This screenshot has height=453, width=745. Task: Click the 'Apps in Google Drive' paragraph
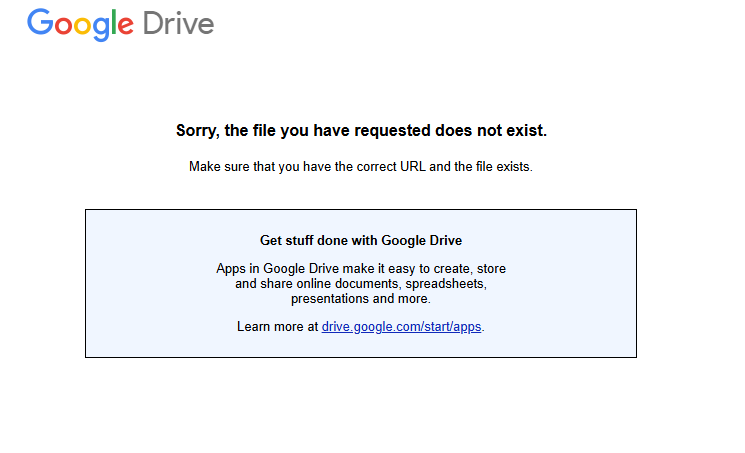pos(361,283)
